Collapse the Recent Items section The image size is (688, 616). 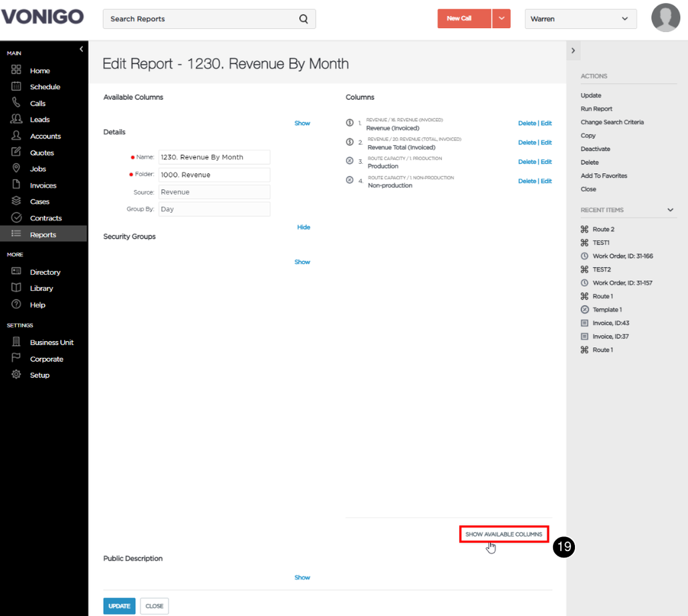click(x=670, y=210)
